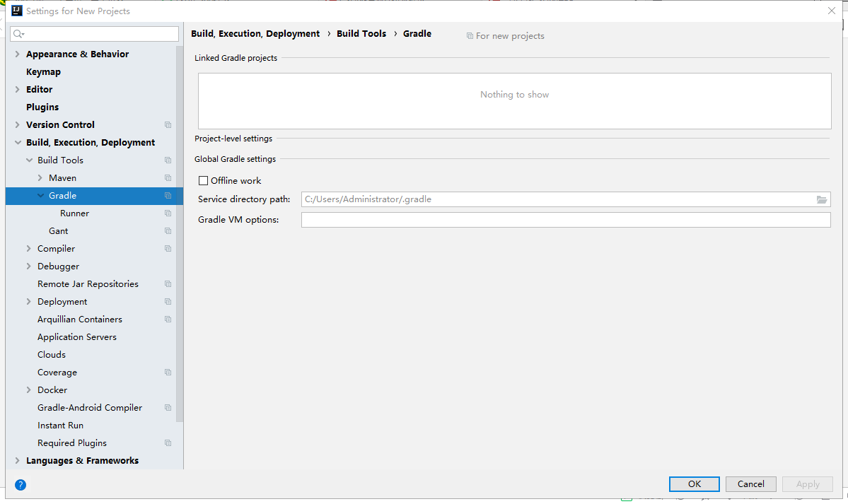Image resolution: width=848 pixels, height=504 pixels.
Task: Expand Appearance & Behavior section
Action: pyautogui.click(x=17, y=54)
